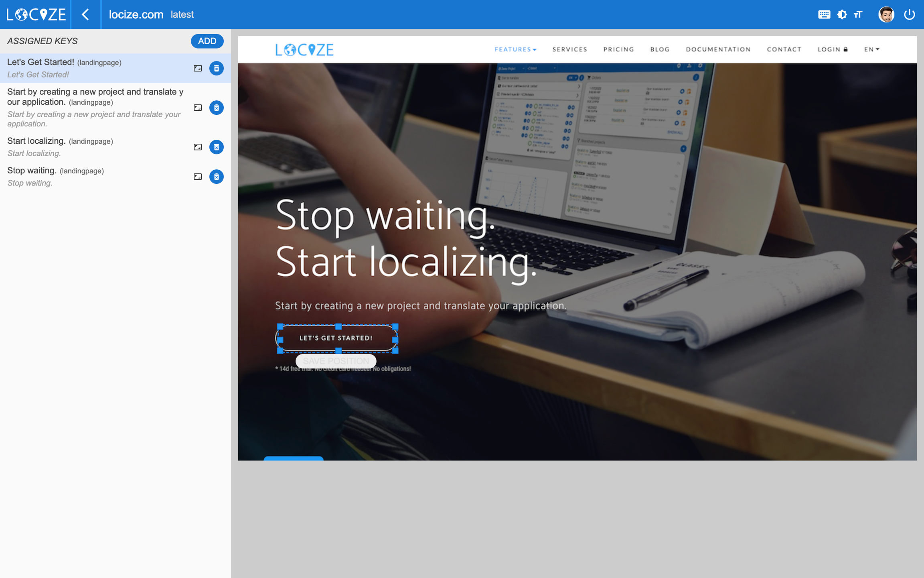The height and width of the screenshot is (578, 924).
Task: Open the PRICING menu item
Action: pos(618,49)
